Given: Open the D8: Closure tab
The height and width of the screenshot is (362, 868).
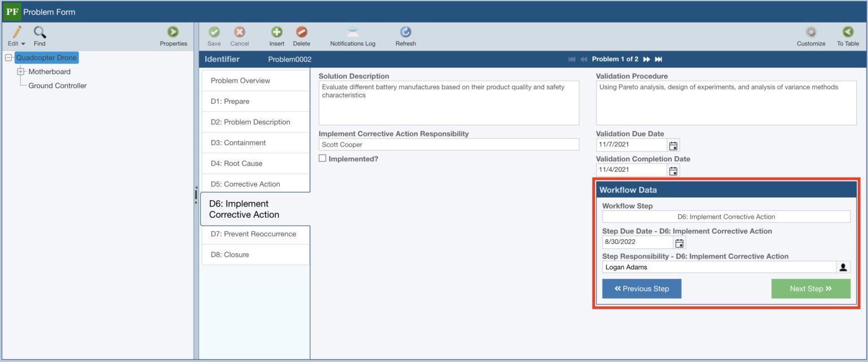Looking at the screenshot, I should 255,254.
